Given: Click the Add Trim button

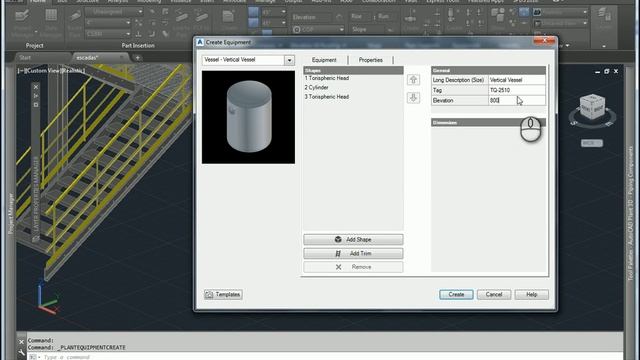Looking at the screenshot, I should point(353,253).
